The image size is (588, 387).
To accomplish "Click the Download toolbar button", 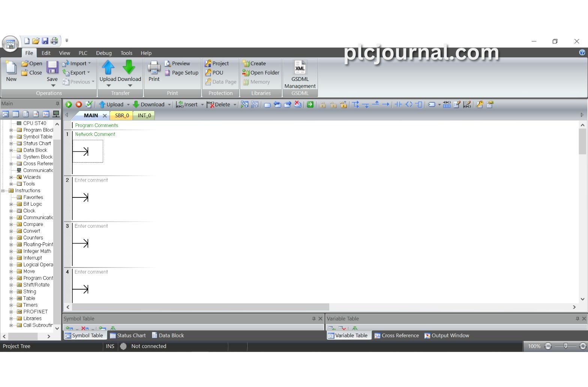I will [x=148, y=105].
